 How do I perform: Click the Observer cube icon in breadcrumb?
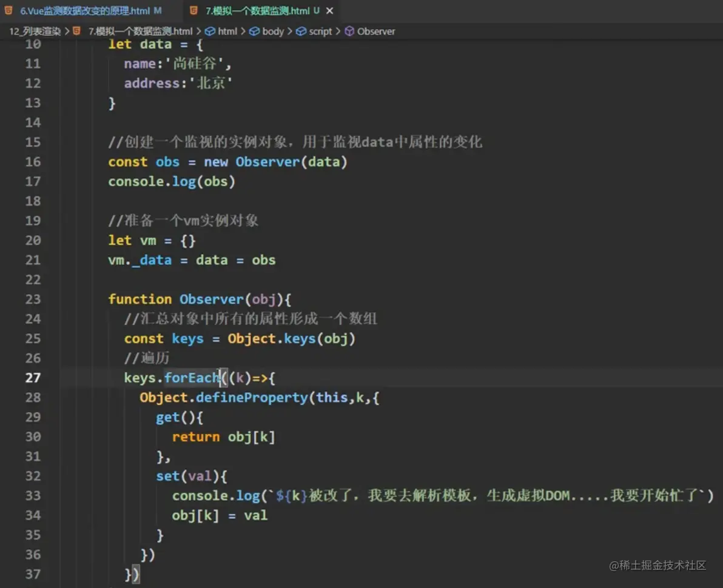(349, 32)
